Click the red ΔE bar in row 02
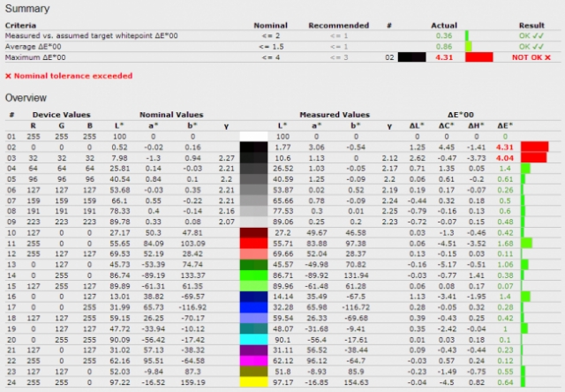Screen dimensions: 565x392 [534, 147]
